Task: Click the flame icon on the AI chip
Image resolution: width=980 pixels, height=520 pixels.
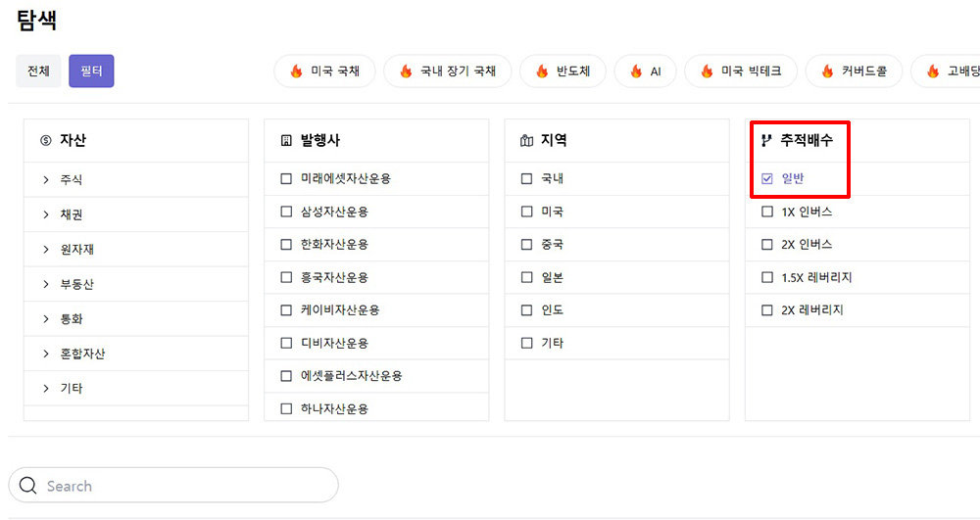Action: 636,71
